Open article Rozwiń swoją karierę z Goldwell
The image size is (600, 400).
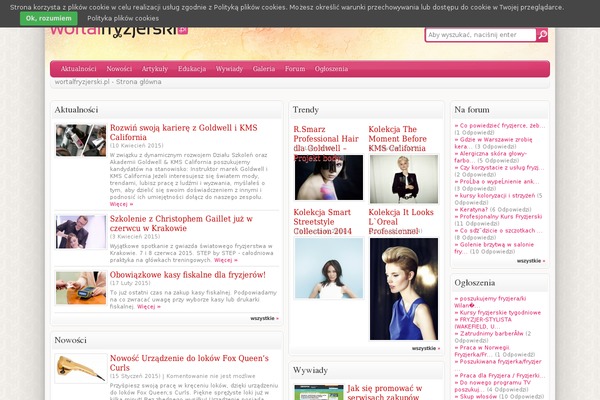click(184, 132)
